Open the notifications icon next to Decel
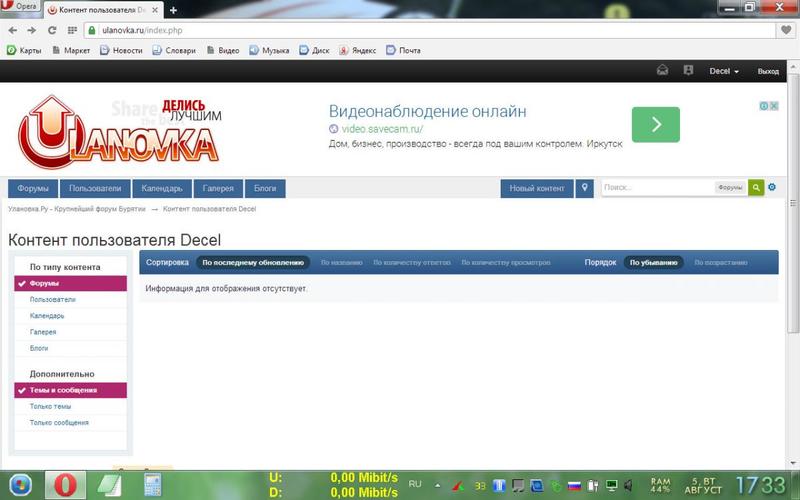This screenshot has width=800, height=500. pyautogui.click(x=688, y=70)
